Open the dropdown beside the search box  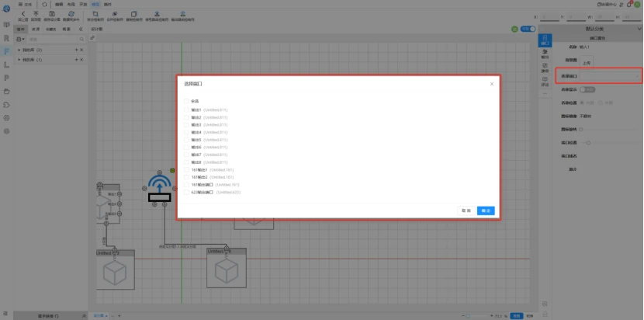[x=20, y=39]
